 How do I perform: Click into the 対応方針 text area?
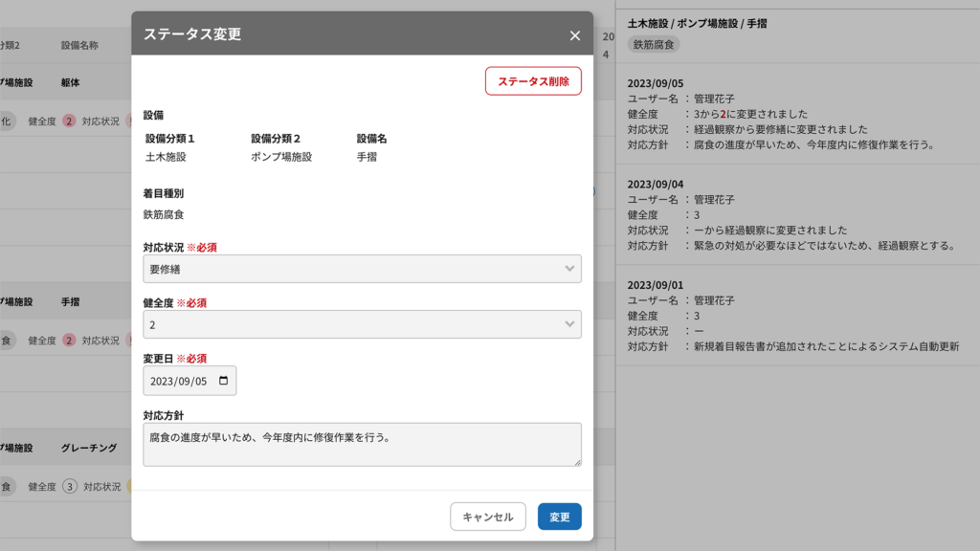[x=362, y=444]
